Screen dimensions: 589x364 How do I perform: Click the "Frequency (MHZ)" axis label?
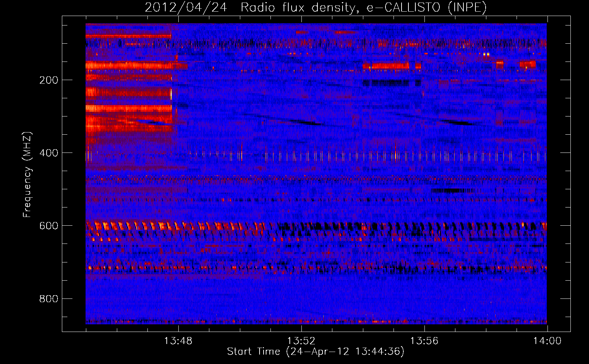click(x=27, y=175)
